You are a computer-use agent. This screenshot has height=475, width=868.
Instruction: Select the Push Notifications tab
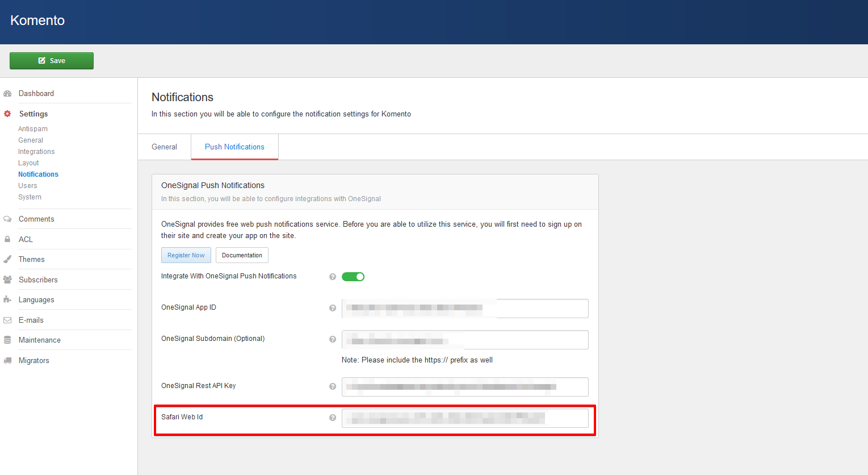(234, 147)
